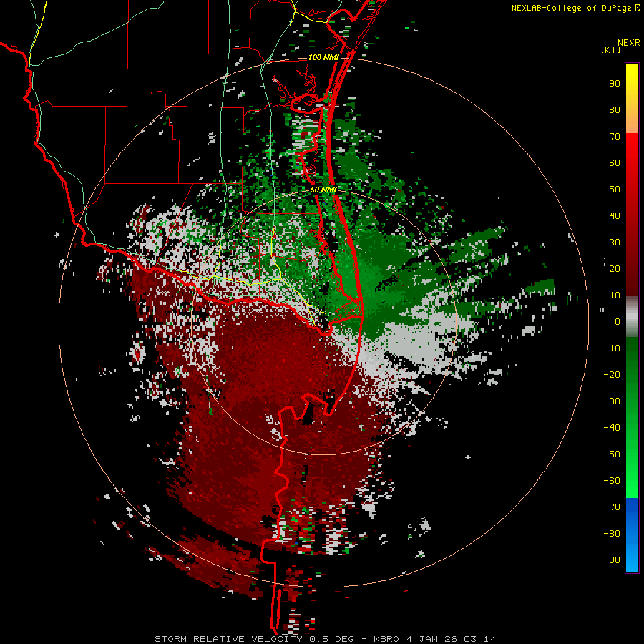Image resolution: width=644 pixels, height=644 pixels.
Task: Click the 20 value on velocity scale
Action: 615,269
